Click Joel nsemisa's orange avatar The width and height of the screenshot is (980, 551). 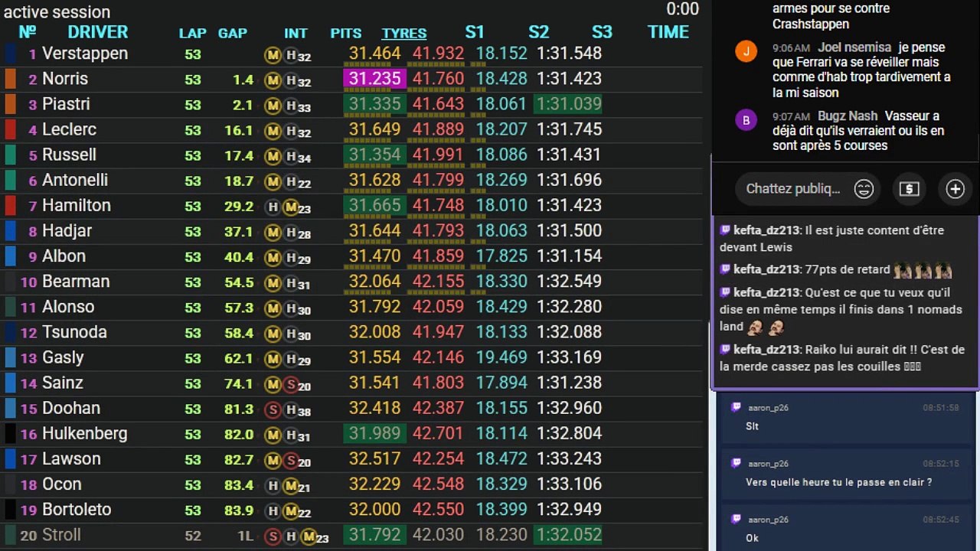point(745,51)
